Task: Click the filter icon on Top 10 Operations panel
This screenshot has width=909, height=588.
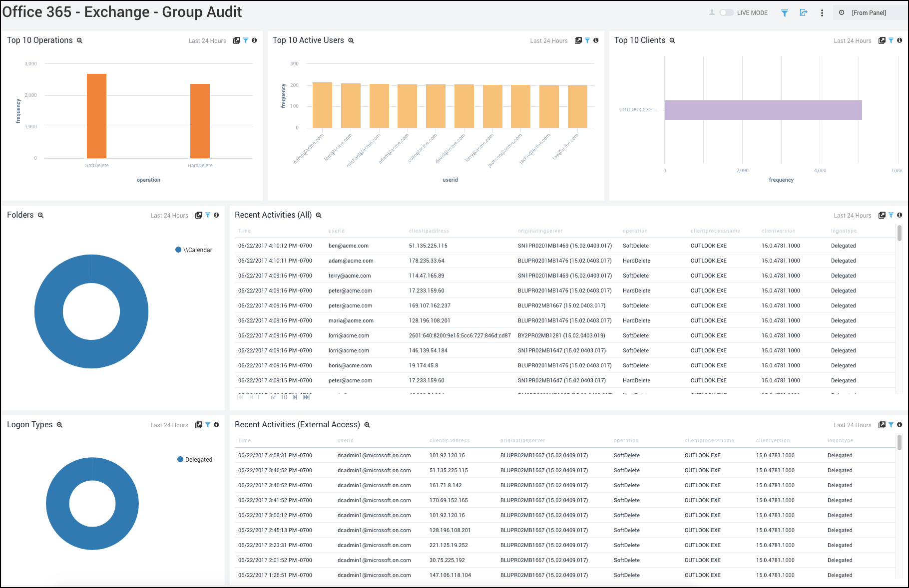Action: pyautogui.click(x=245, y=40)
